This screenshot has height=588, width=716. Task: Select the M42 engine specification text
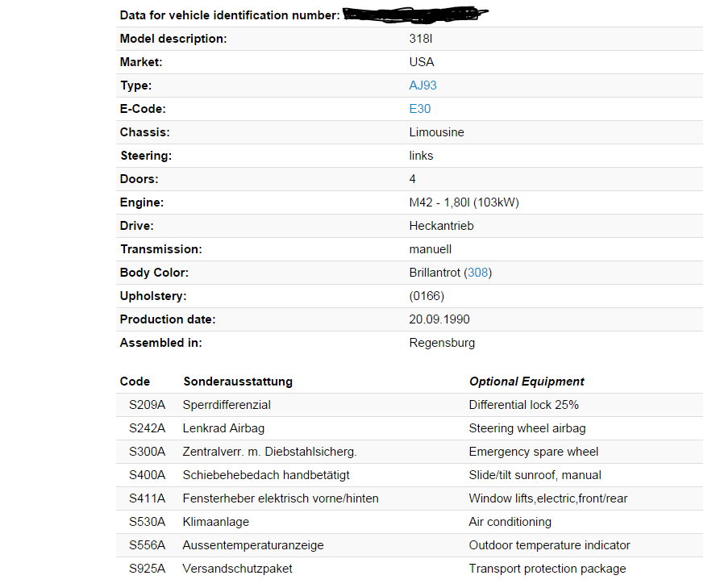(x=464, y=202)
